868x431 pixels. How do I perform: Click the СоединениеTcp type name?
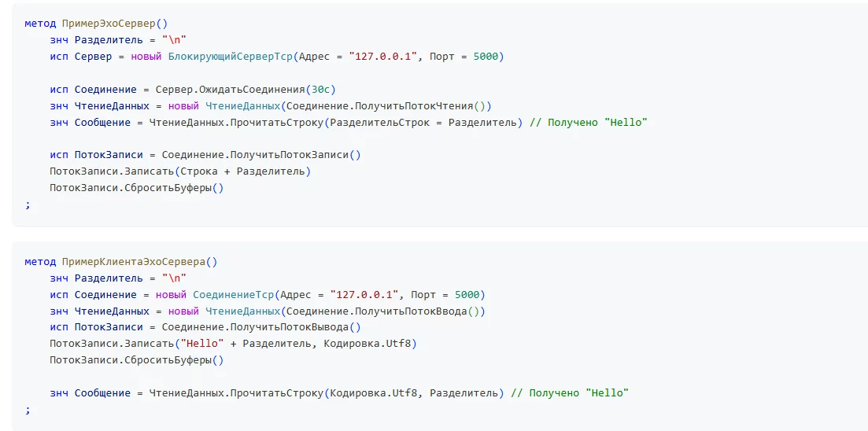click(233, 295)
